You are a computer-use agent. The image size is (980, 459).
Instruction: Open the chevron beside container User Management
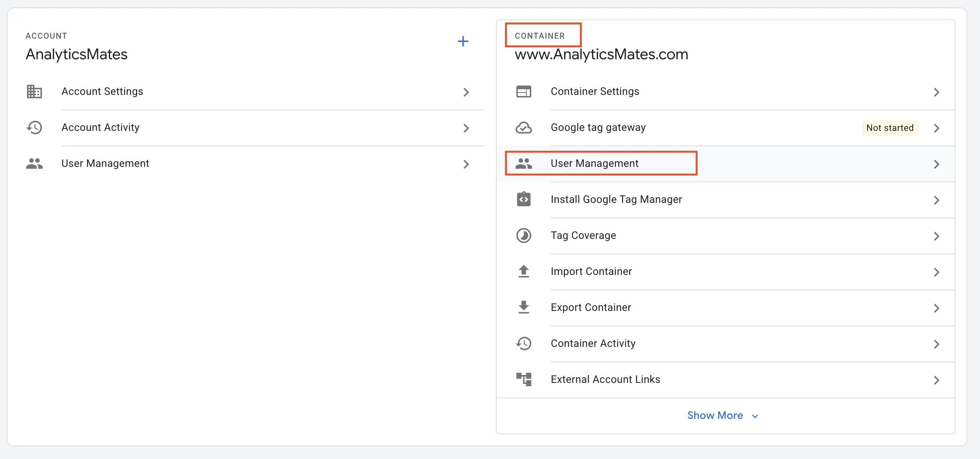(936, 164)
